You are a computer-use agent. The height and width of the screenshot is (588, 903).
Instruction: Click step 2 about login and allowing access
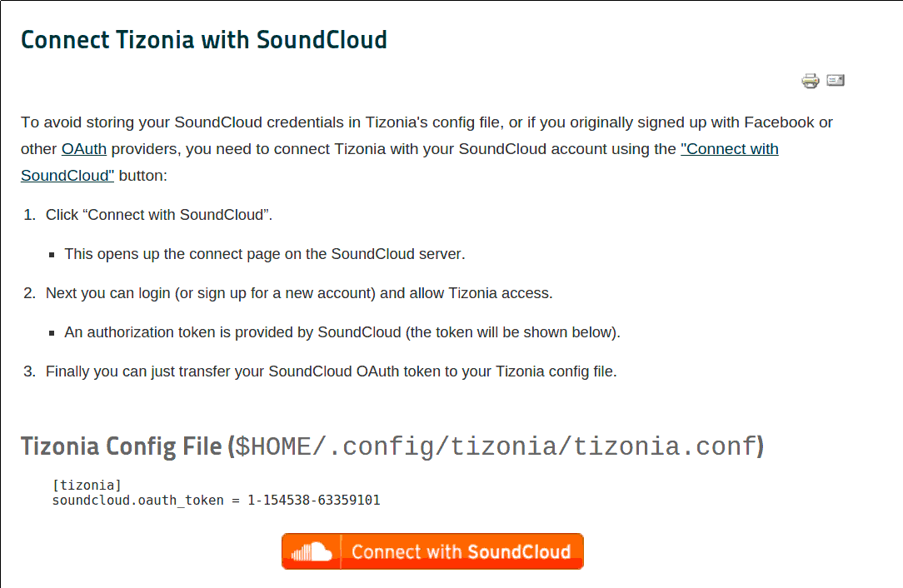coord(299,293)
